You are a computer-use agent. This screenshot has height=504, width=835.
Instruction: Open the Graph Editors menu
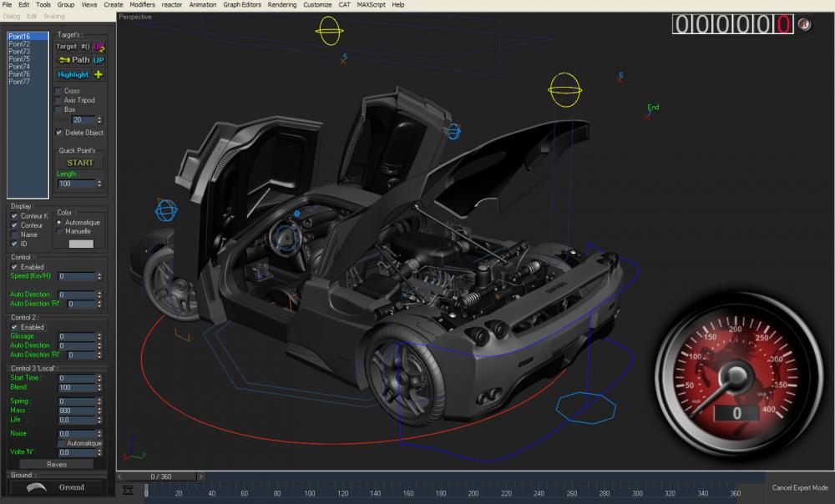pos(242,5)
